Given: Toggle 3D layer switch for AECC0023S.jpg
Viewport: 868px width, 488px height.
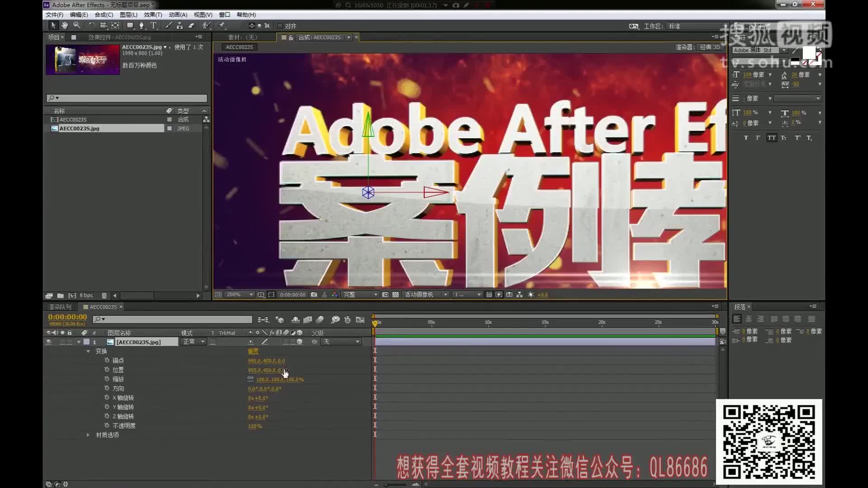Looking at the screenshot, I should 299,342.
